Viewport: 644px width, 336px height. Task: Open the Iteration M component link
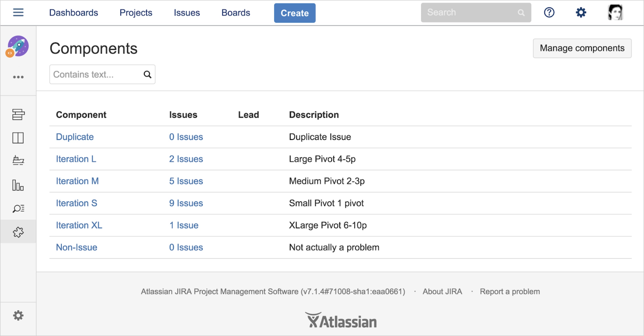pyautogui.click(x=77, y=181)
